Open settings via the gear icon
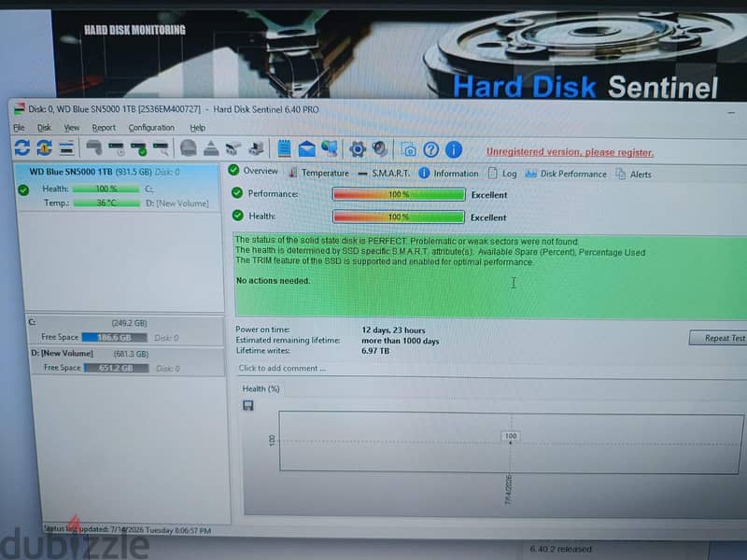 click(358, 149)
